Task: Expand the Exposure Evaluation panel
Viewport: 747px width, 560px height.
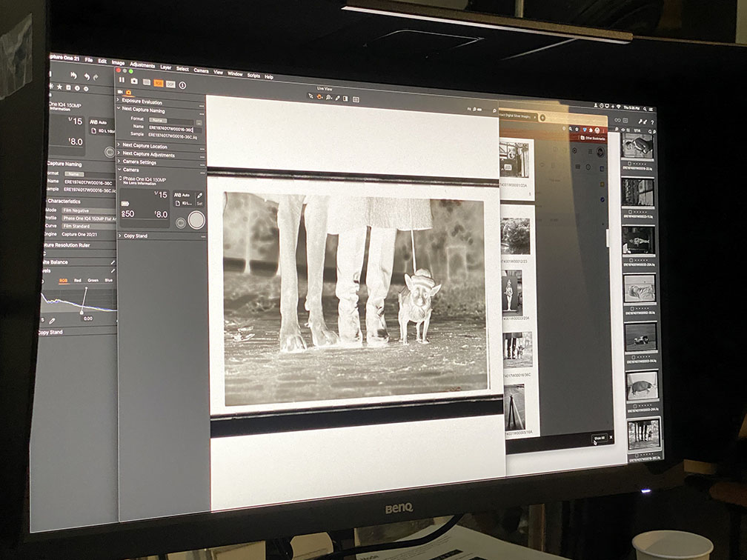Action: [x=119, y=100]
